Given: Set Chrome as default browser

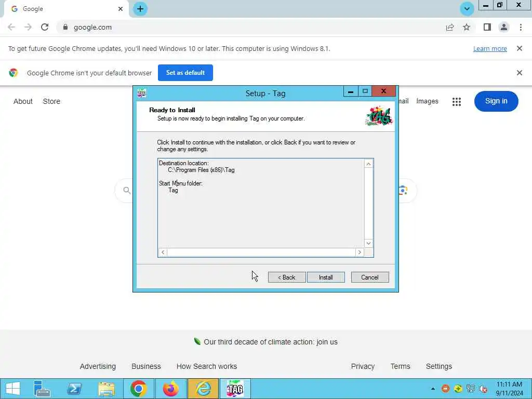Looking at the screenshot, I should (x=185, y=73).
